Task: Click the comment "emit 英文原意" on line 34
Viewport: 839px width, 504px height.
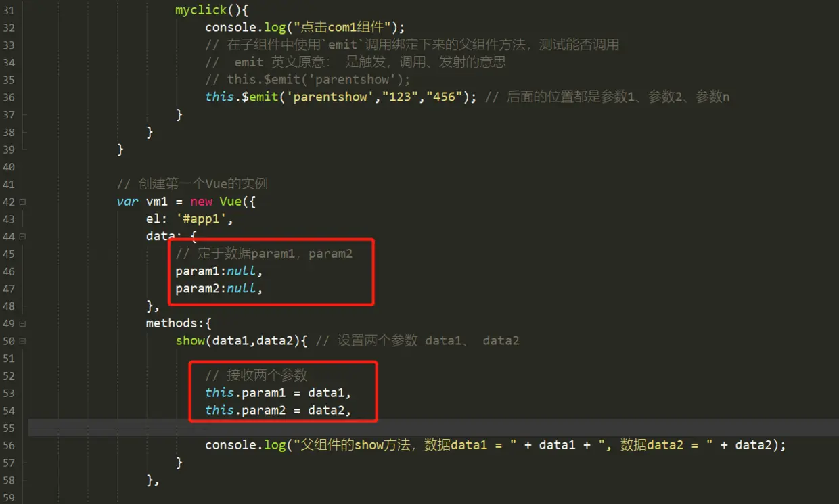Action: coord(356,62)
